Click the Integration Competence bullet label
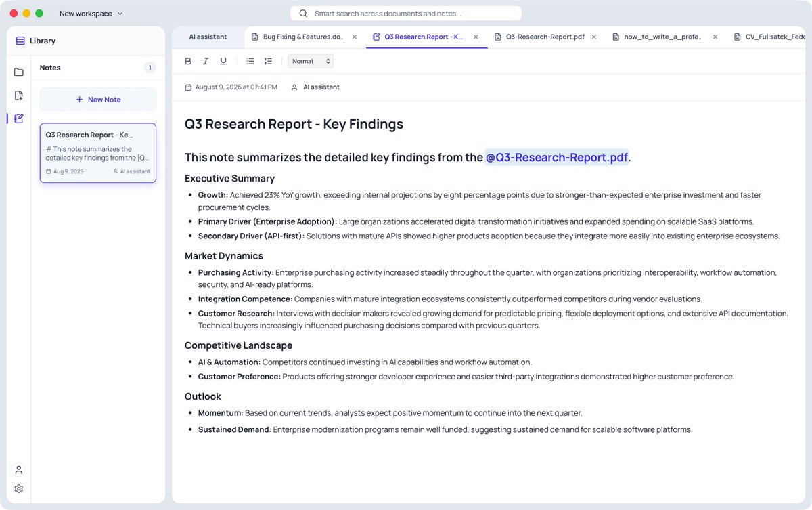This screenshot has width=812, height=510. (245, 299)
